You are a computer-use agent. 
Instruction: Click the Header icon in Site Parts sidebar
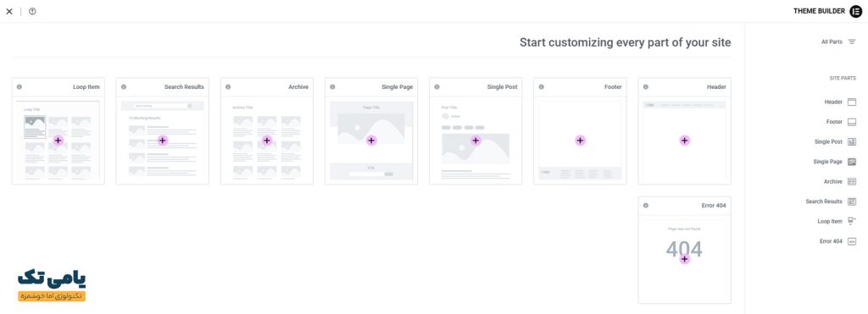(x=852, y=102)
